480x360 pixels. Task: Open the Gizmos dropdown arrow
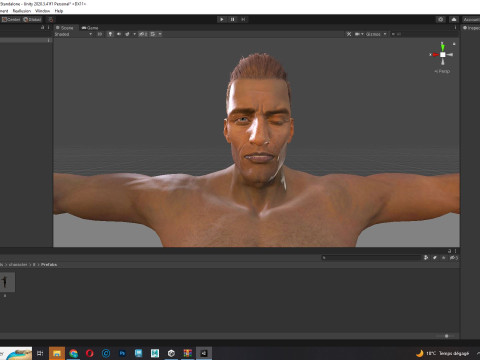click(385, 34)
